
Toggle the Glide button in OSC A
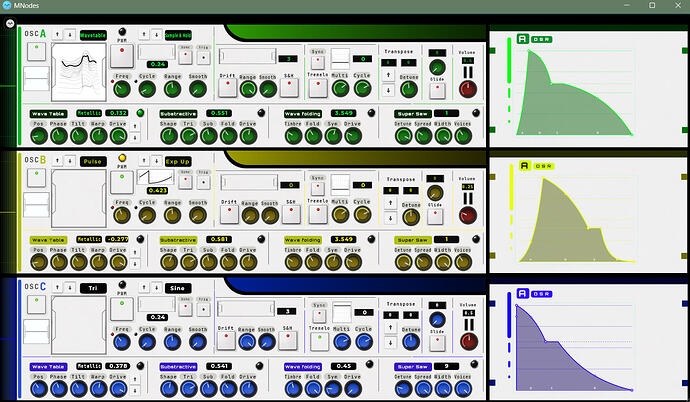(437, 91)
